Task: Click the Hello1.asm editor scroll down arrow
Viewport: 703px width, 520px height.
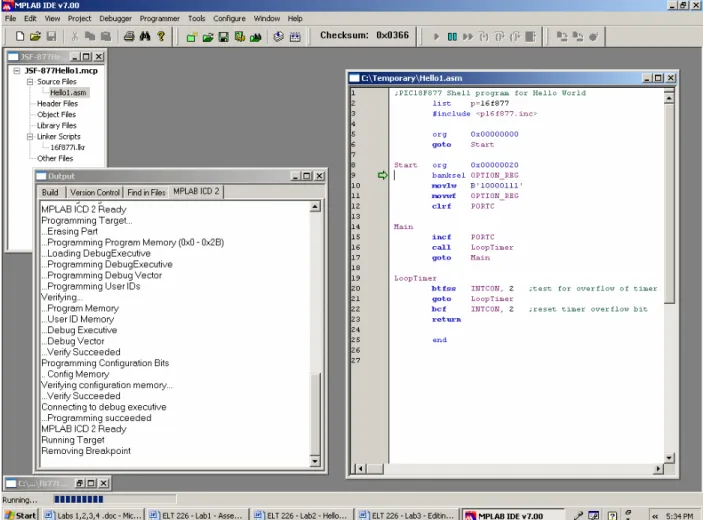Action: (x=669, y=458)
